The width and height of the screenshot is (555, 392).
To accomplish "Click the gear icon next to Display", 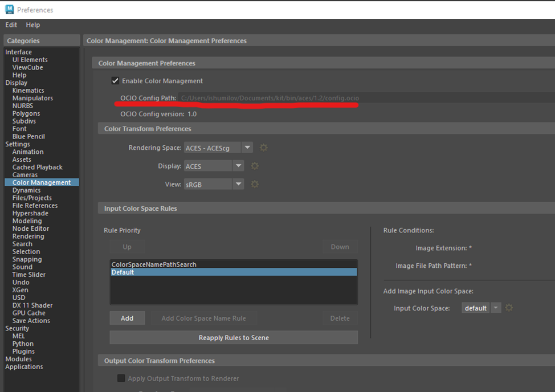I will (x=255, y=166).
